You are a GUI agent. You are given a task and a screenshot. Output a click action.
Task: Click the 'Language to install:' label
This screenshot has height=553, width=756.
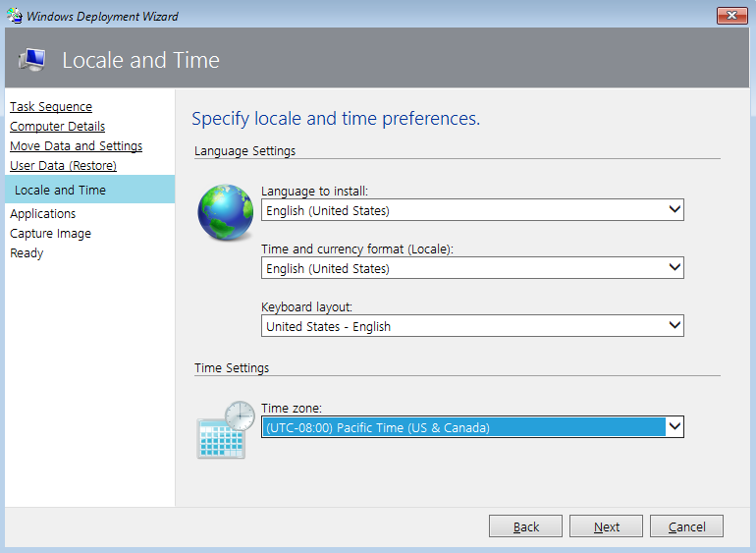pyautogui.click(x=314, y=192)
